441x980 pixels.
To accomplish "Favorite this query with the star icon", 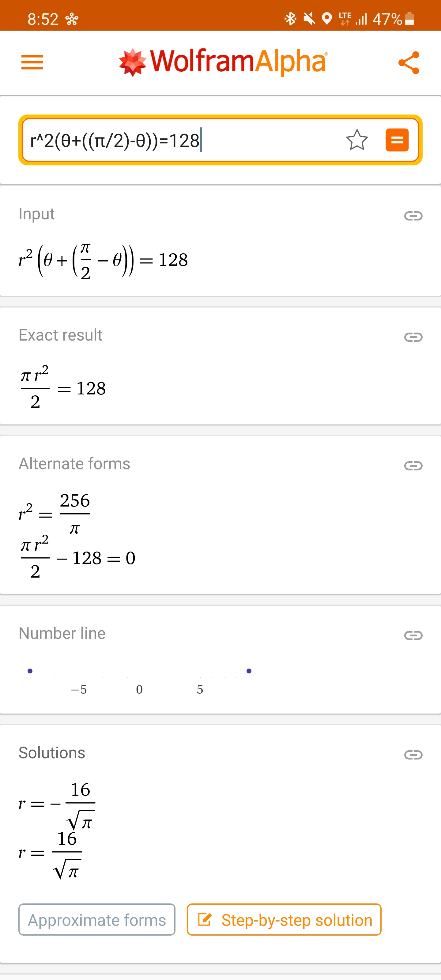I will (357, 140).
